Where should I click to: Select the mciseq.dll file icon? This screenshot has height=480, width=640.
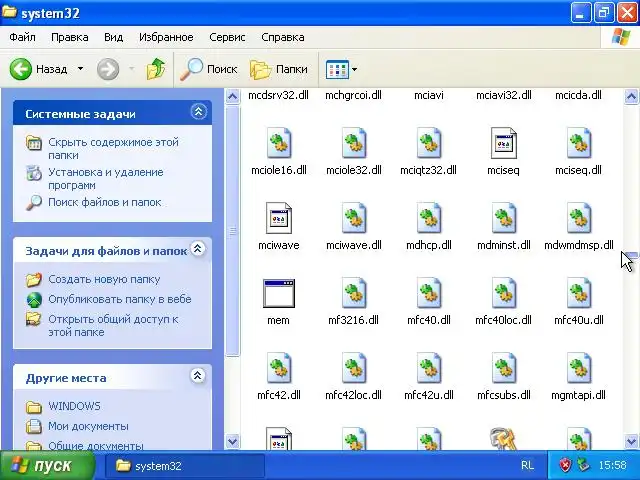point(579,143)
